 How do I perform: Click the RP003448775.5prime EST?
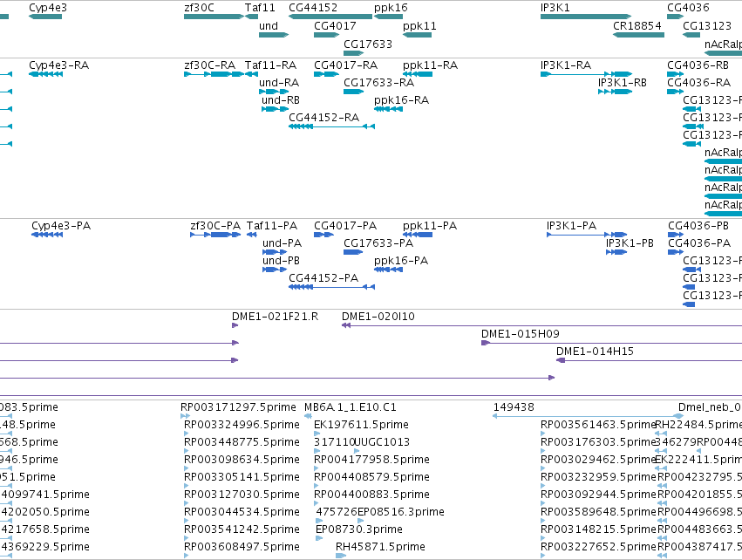click(x=187, y=451)
